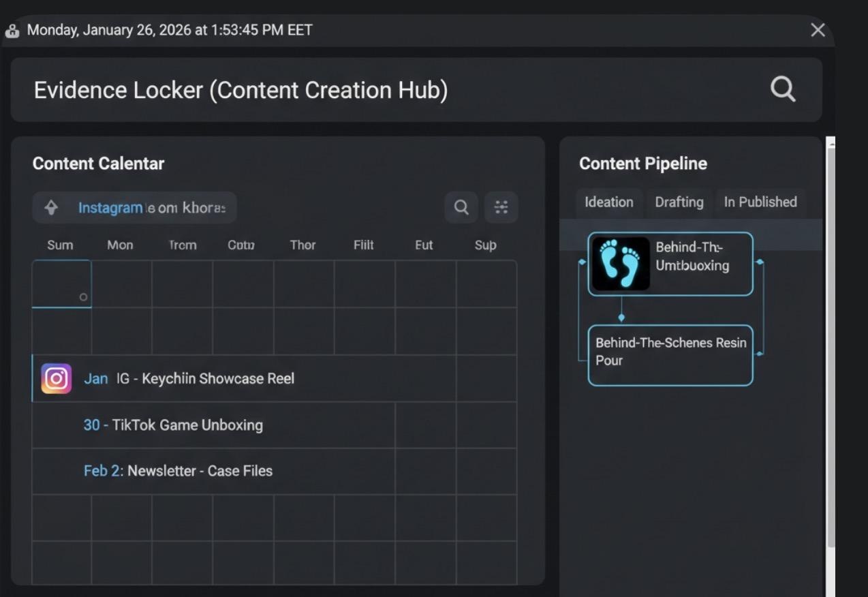Click the footprints thumbnail in pipeline card
The image size is (868, 597).
(621, 264)
